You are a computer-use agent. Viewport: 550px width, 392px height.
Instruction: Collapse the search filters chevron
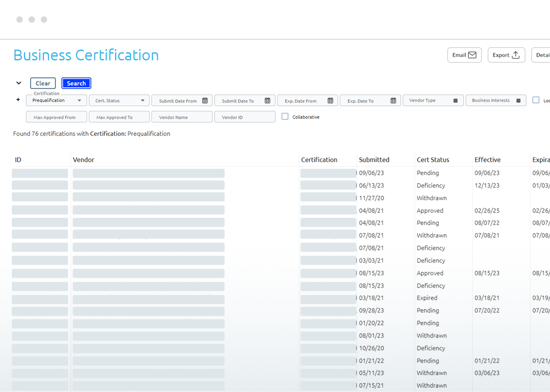(19, 83)
